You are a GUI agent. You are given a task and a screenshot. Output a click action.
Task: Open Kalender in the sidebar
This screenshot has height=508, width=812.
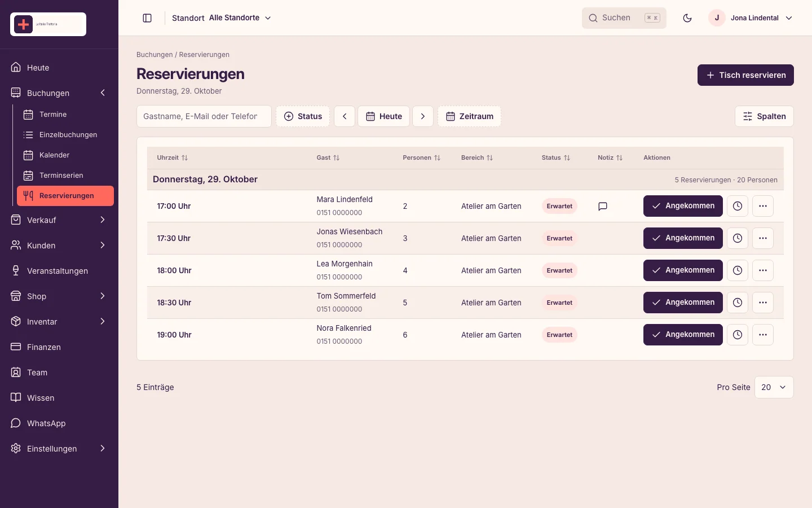point(65,155)
